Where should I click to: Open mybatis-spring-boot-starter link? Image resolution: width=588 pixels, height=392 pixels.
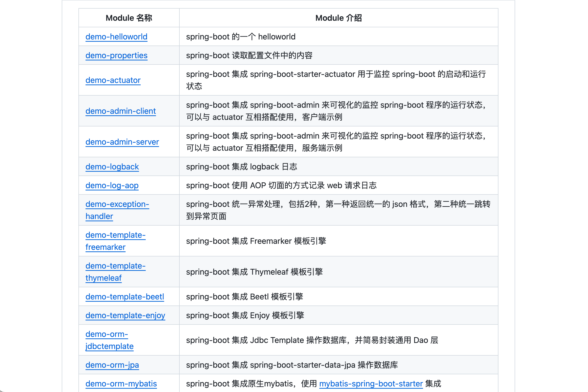pos(371,384)
